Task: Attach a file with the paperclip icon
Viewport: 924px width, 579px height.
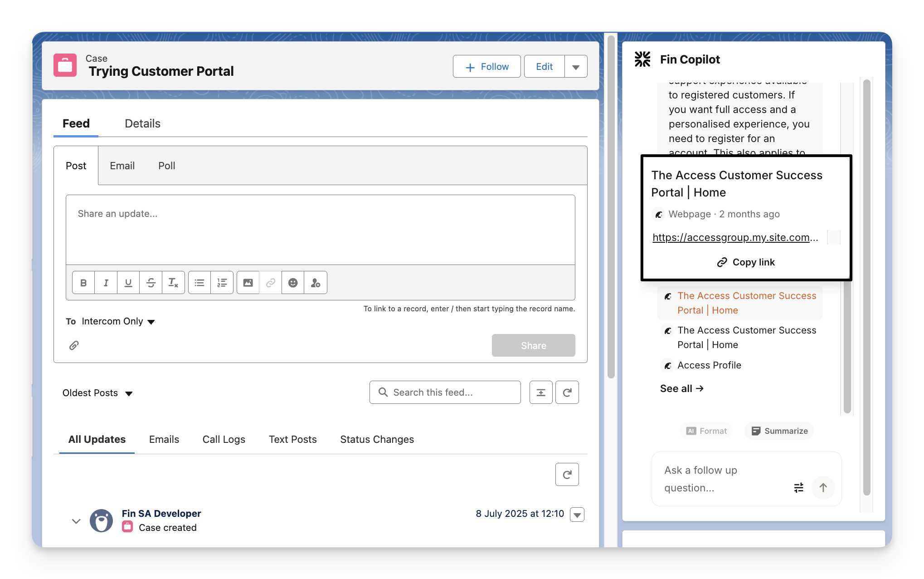Action: click(x=74, y=345)
